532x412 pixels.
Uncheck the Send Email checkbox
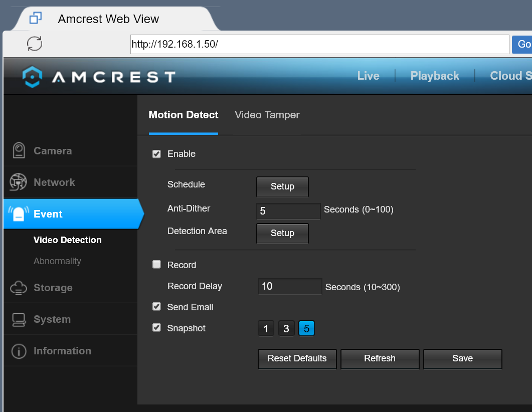(156, 307)
